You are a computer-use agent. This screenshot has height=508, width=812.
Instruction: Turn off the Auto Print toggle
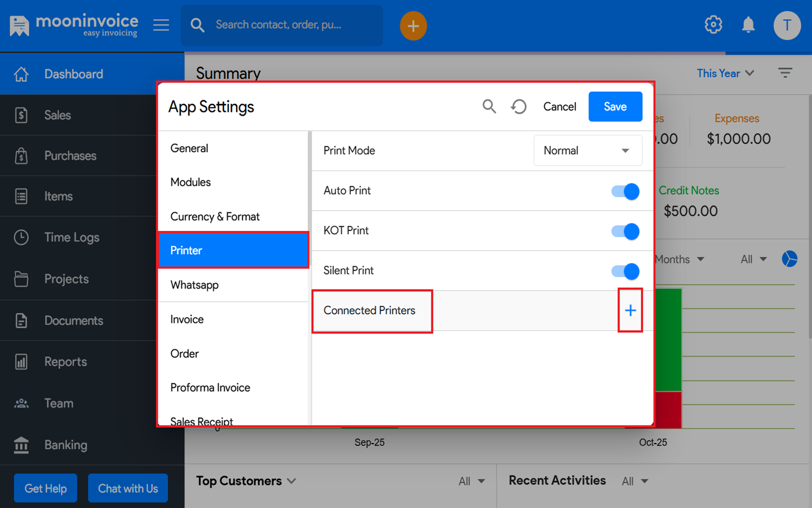pos(625,191)
